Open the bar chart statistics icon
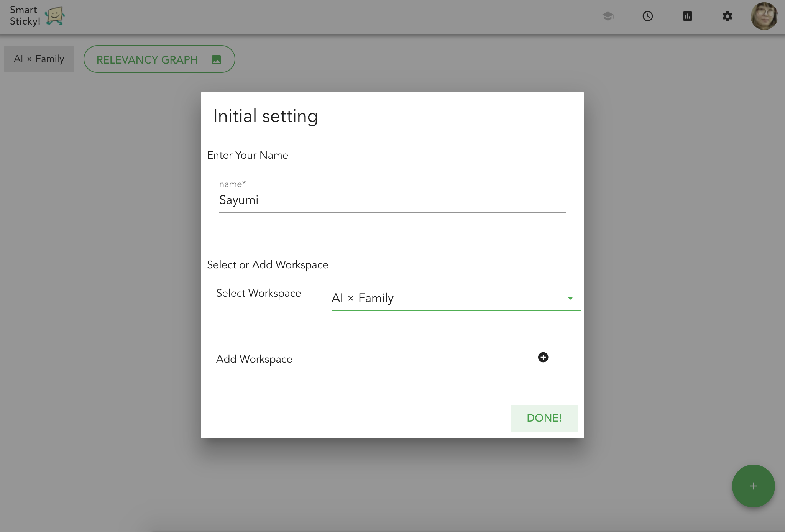 pyautogui.click(x=688, y=16)
